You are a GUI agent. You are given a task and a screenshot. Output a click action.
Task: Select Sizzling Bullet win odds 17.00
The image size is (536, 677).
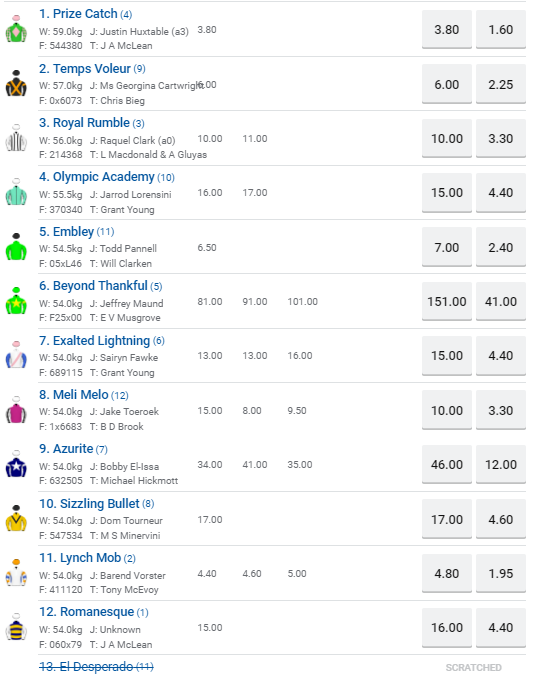(x=447, y=519)
